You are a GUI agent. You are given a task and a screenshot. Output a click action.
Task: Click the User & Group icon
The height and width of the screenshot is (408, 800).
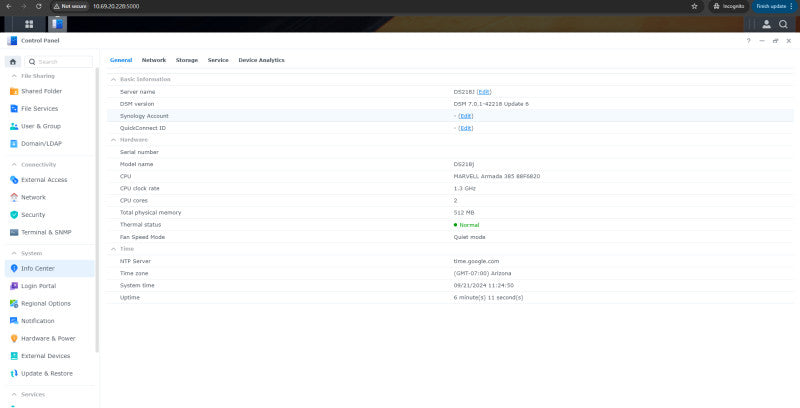click(x=14, y=126)
